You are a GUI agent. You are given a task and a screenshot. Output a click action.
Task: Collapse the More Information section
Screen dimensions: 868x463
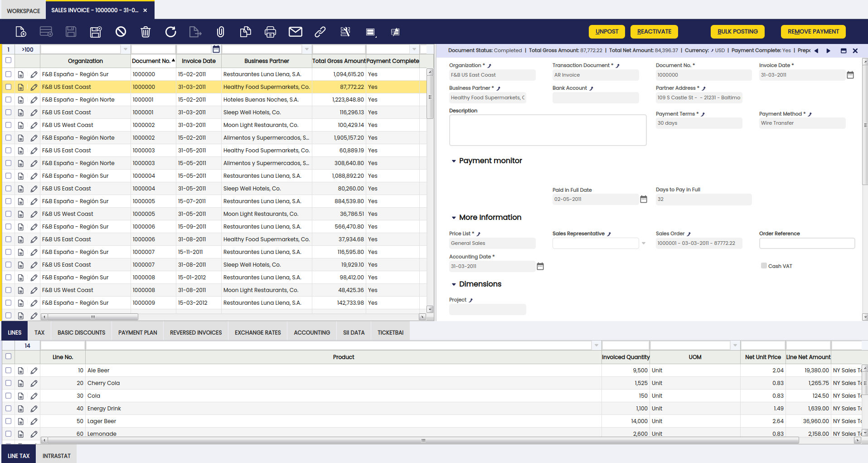(454, 218)
